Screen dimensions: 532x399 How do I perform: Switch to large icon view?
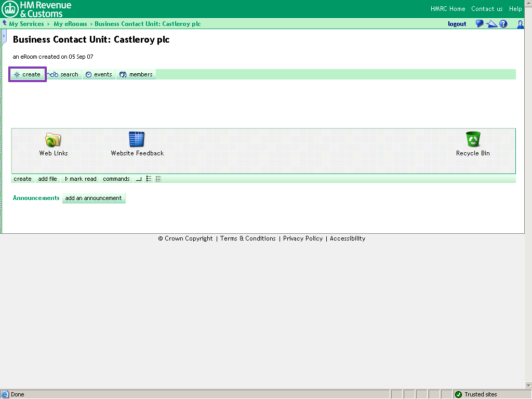[139, 179]
